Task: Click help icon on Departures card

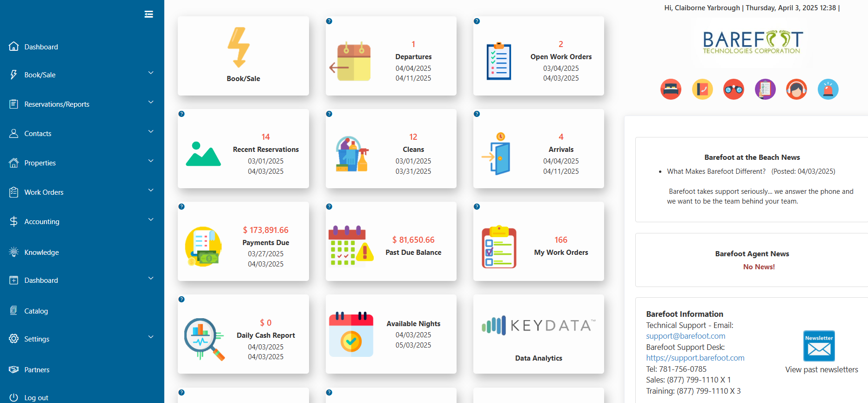Action: [x=329, y=21]
